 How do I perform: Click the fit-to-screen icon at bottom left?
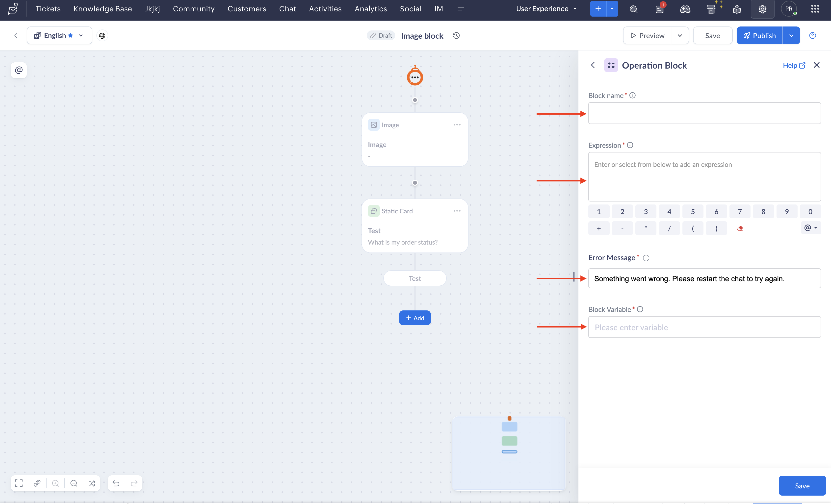(x=19, y=483)
